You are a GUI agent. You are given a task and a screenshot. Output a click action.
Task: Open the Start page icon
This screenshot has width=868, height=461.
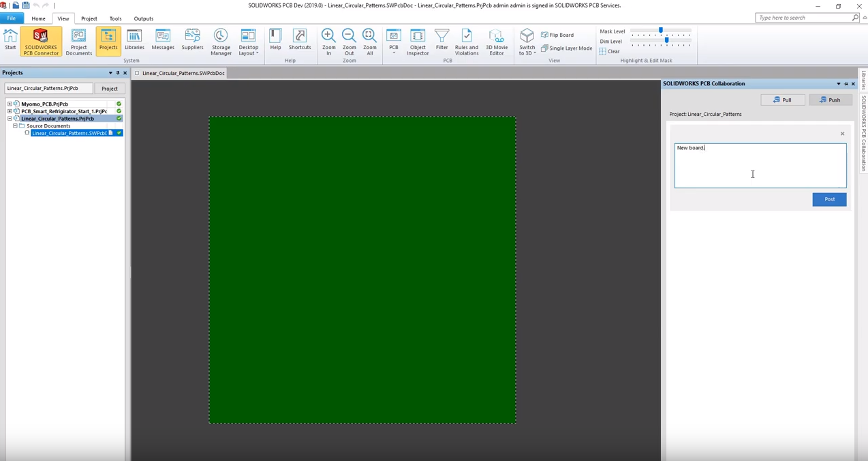(x=10, y=40)
